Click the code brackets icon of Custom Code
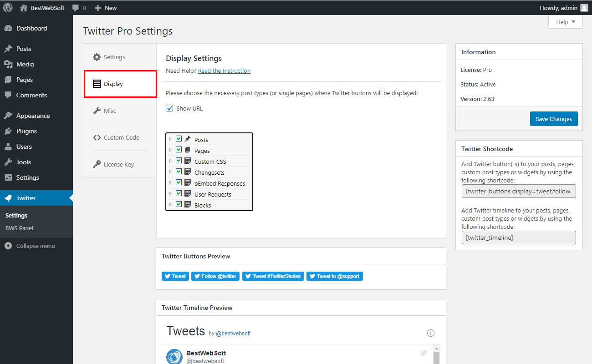The image size is (592, 364). coord(97,137)
